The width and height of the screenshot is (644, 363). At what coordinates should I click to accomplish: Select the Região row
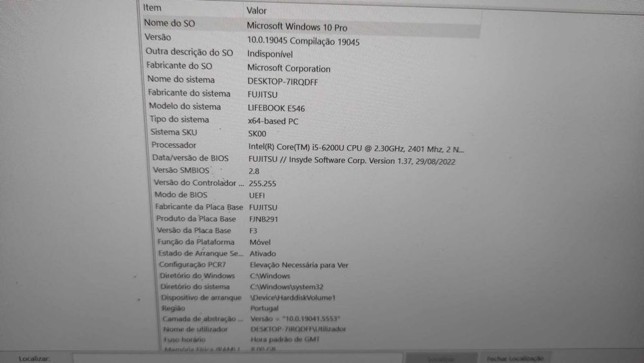(173, 308)
